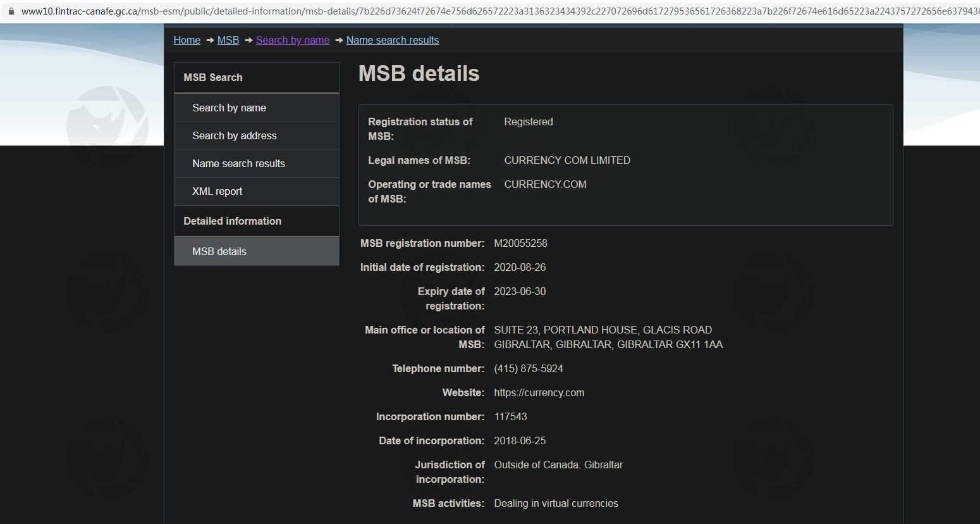Click the MSB details page heading
Viewport: 980px width, 524px height.
[419, 73]
